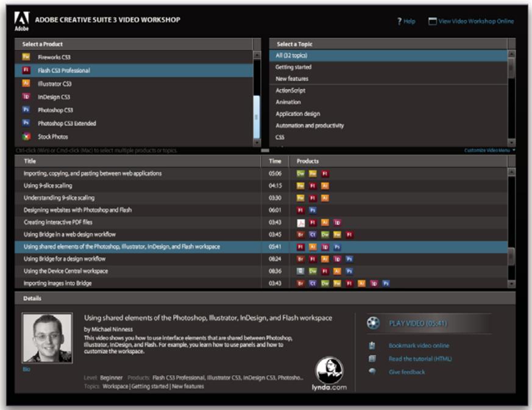Click the lynda.com logo
The image size is (532, 410).
329,374
